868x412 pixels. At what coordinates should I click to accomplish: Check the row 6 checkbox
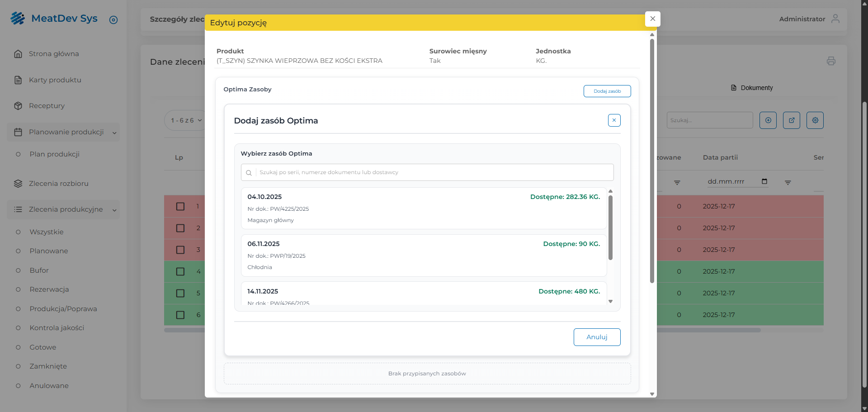coord(180,315)
